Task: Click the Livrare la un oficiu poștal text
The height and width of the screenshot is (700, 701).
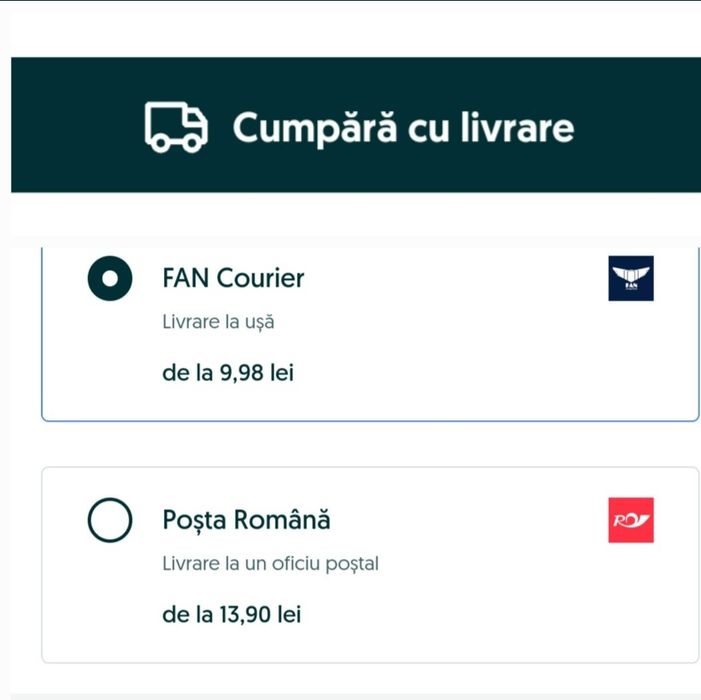Action: click(x=270, y=564)
